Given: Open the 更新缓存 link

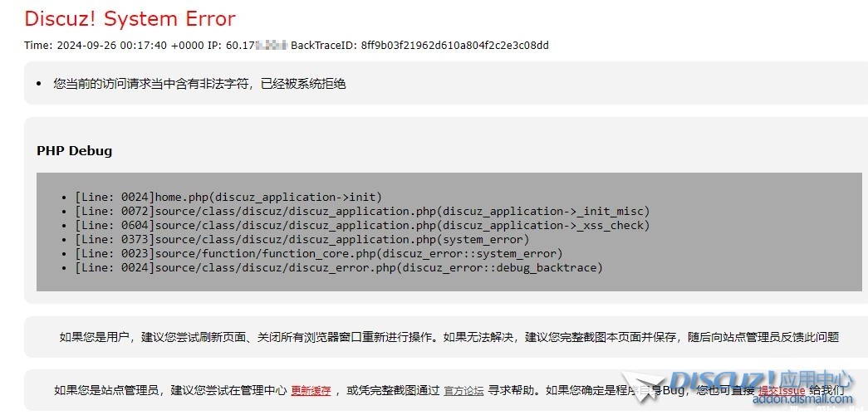Looking at the screenshot, I should 311,391.
